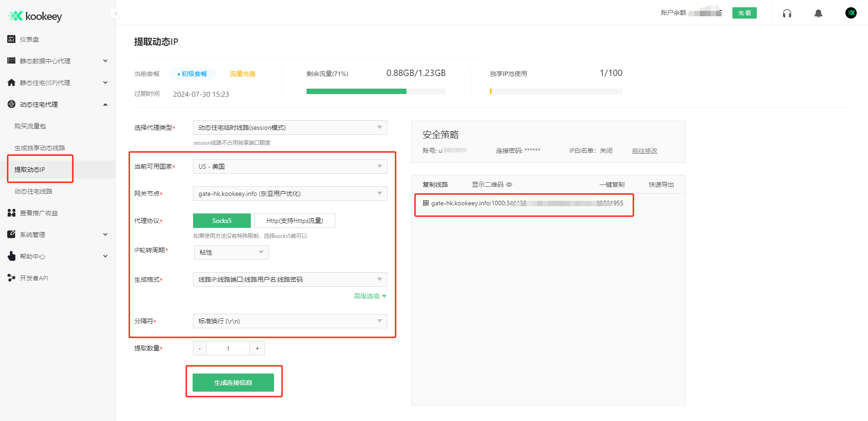Click the notification bell icon
This screenshot has height=421, width=868.
[818, 14]
